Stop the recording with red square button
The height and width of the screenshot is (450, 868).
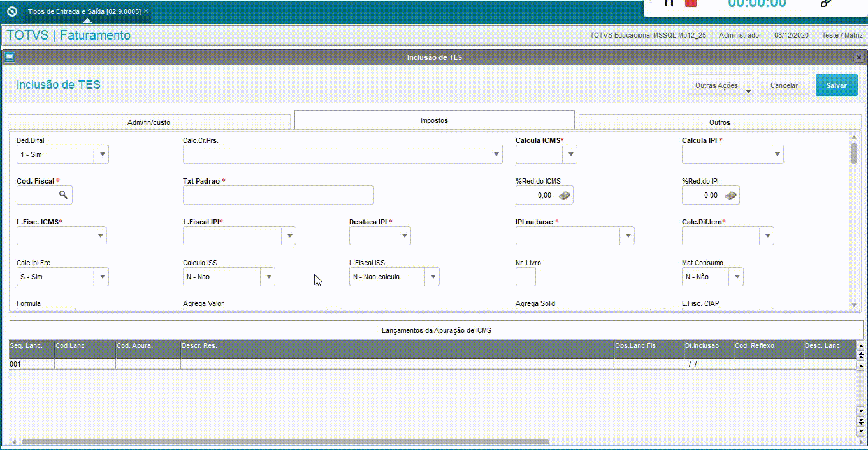[x=690, y=3]
